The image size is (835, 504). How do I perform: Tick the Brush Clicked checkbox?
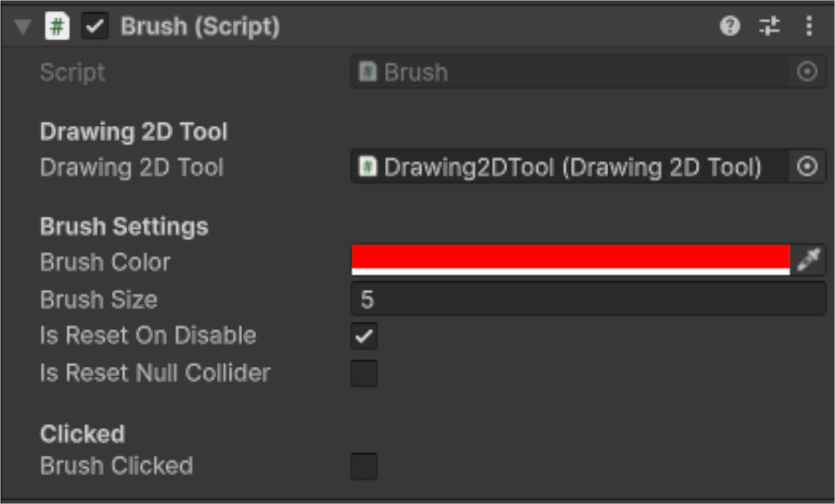(364, 466)
